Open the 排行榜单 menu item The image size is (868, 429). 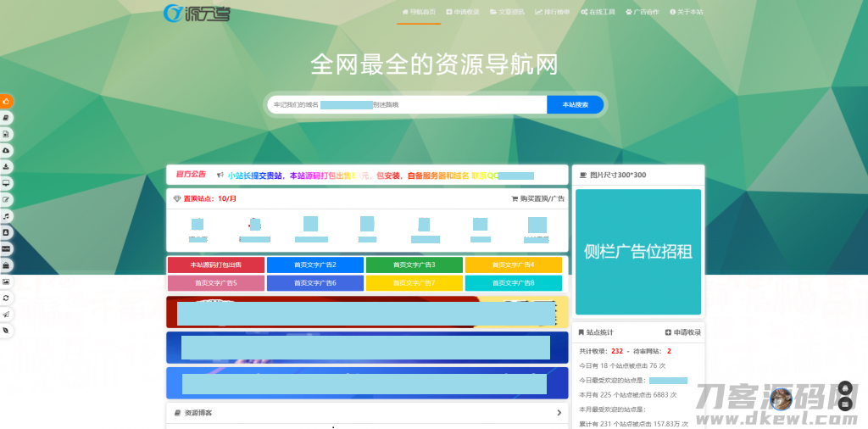coord(553,13)
